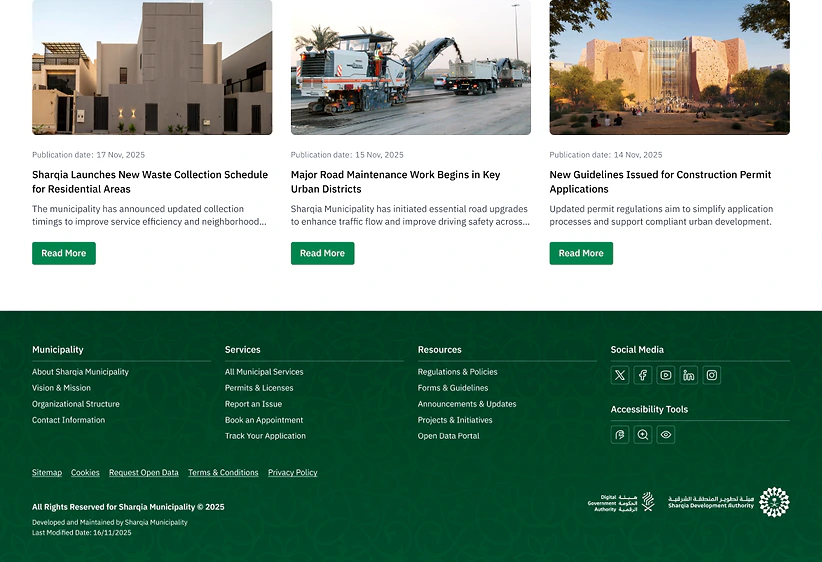
Task: Open the Instagram social media icon
Action: click(711, 375)
